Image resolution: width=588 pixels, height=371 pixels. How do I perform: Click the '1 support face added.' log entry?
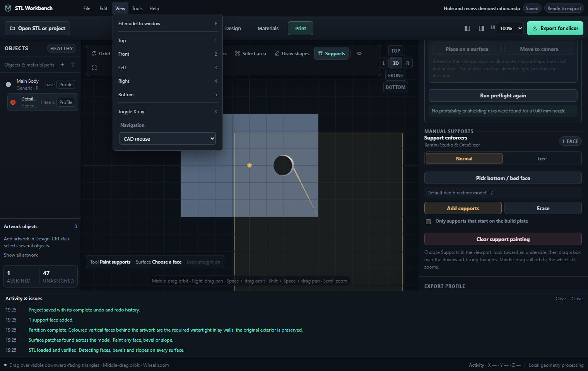51,320
